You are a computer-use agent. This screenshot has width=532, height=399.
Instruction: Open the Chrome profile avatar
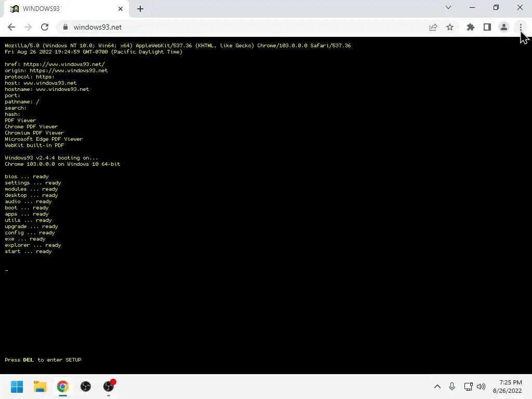point(504,27)
